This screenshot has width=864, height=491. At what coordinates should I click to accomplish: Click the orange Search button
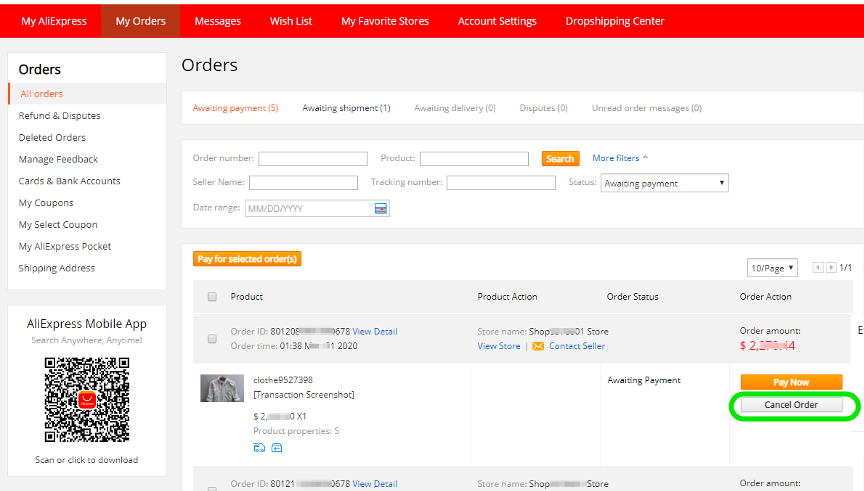[x=560, y=159]
